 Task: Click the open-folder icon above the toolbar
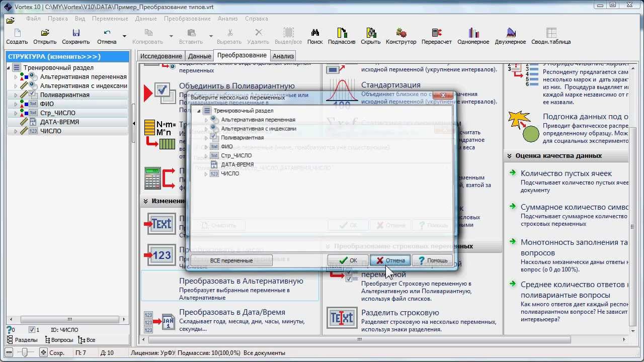[10, 20]
